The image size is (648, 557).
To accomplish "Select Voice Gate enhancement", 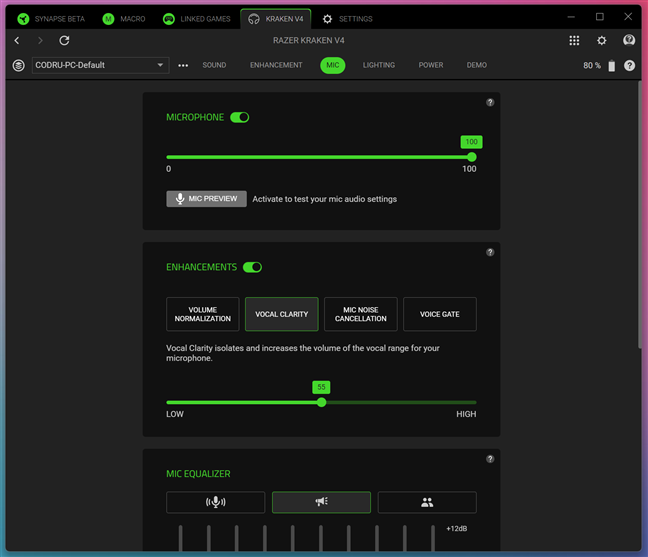I will (x=440, y=314).
